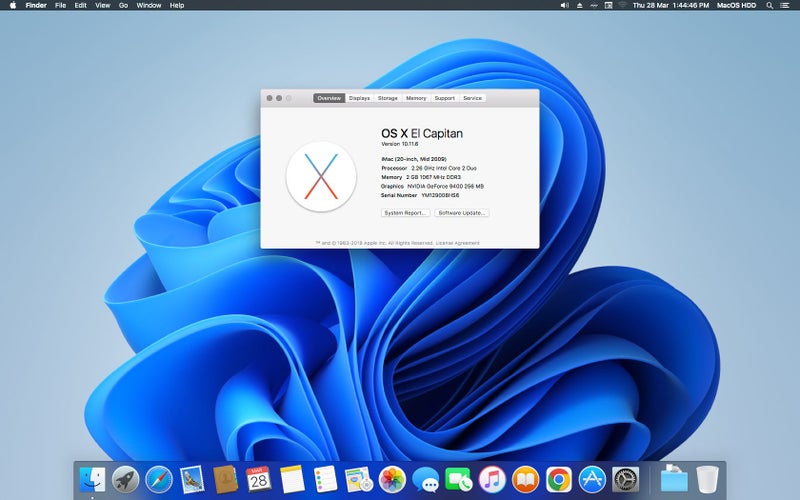Switch to the Storage tab
800x500 pixels.
coord(388,98)
